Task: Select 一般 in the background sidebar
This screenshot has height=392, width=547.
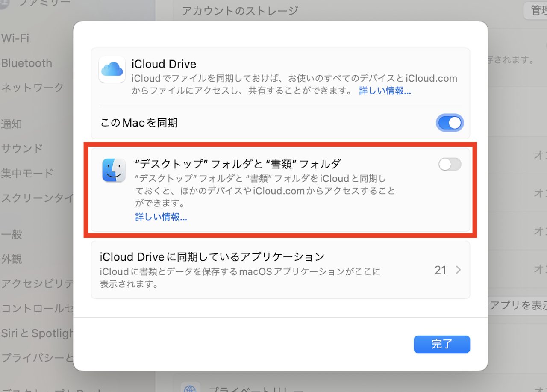Action: [x=12, y=235]
